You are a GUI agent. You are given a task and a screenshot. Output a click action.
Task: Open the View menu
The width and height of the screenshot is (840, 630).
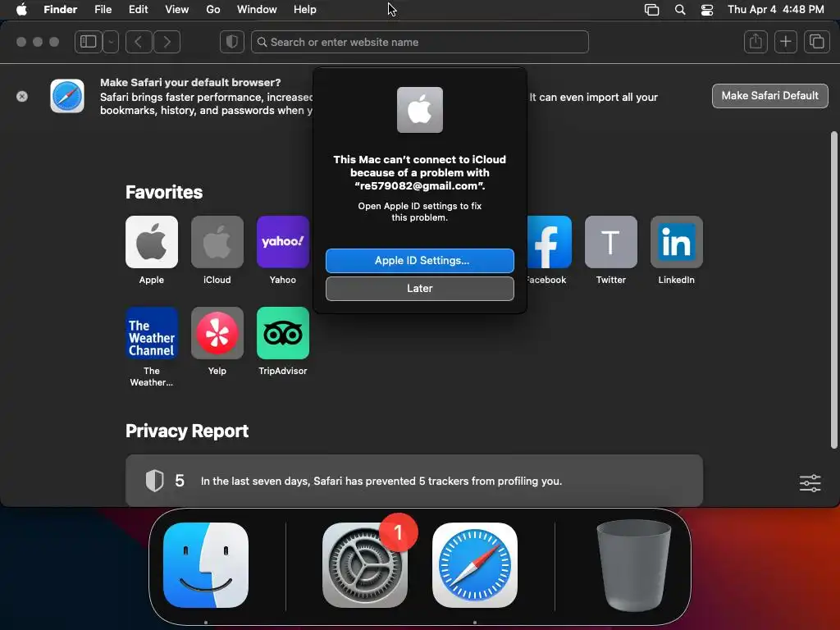pos(177,9)
